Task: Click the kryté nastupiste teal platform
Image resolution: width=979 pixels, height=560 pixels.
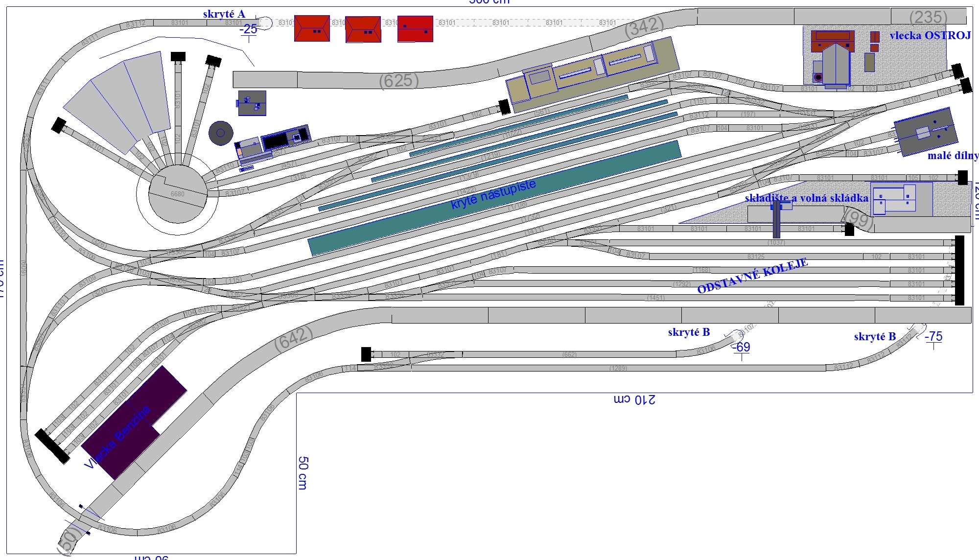Action: [x=494, y=198]
